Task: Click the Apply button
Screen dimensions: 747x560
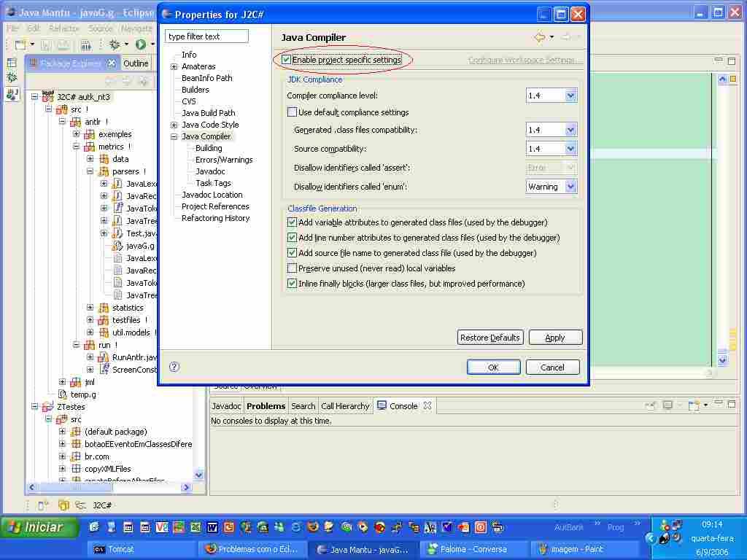Action: click(x=555, y=338)
